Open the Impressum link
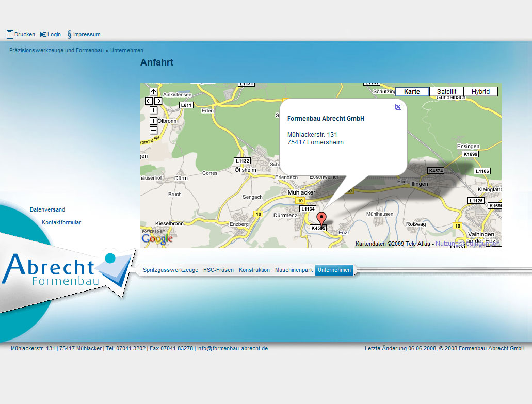 [x=87, y=34]
